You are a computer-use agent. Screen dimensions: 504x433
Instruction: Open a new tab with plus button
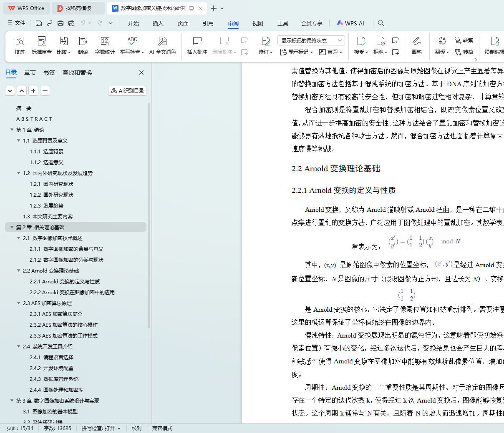[214, 8]
